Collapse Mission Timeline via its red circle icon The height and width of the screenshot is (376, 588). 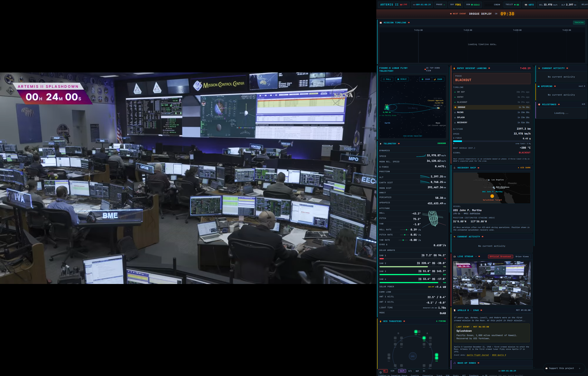point(409,23)
